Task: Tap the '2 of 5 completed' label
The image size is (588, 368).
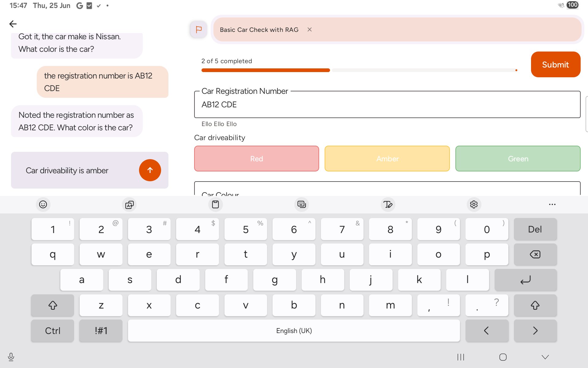Action: [227, 61]
